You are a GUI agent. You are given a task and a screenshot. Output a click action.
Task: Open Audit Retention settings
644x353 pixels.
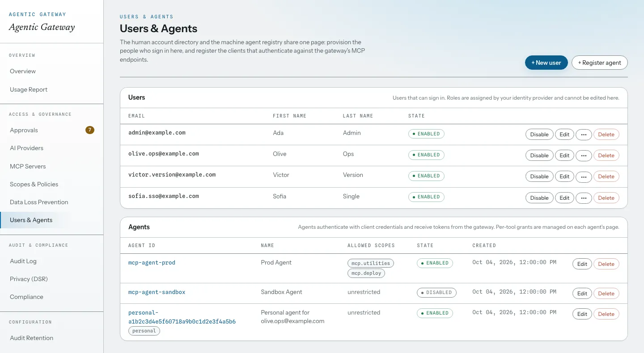tap(52, 338)
